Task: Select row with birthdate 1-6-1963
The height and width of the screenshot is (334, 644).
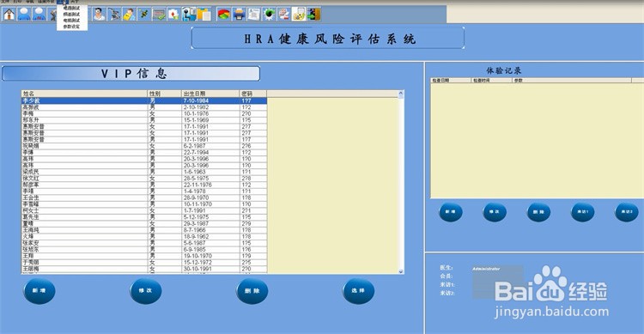Action: [143, 172]
